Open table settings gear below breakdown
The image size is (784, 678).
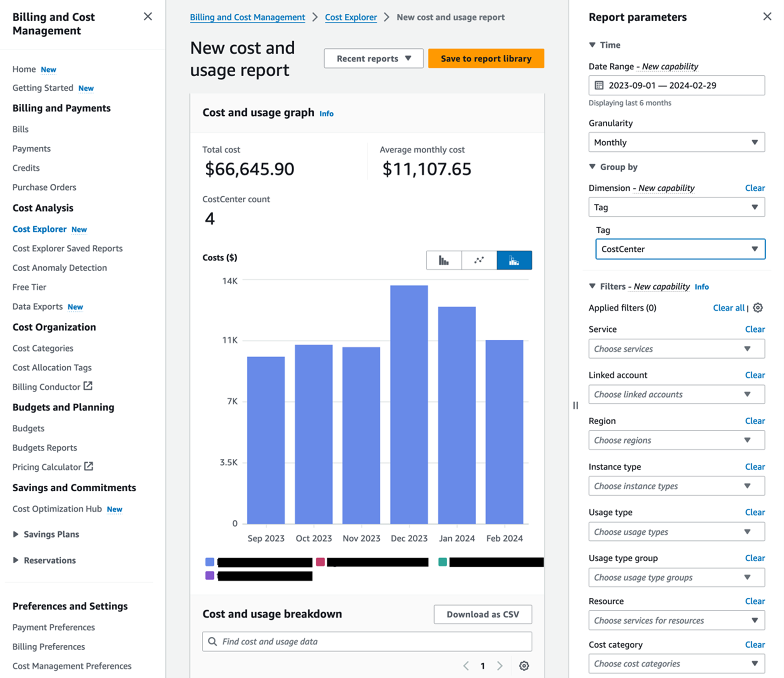tap(524, 666)
